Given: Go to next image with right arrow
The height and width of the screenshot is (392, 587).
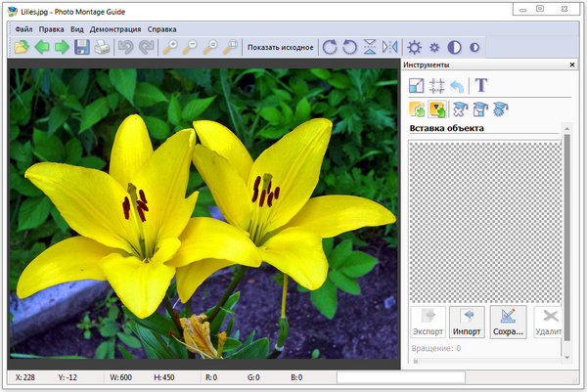Looking at the screenshot, I should point(62,47).
